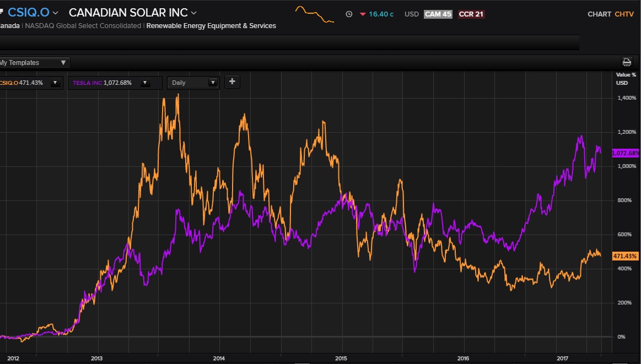Screen dimensions: 641x364
Task: Click the CSIQ.O 471.43% series label
Action: click(21, 83)
